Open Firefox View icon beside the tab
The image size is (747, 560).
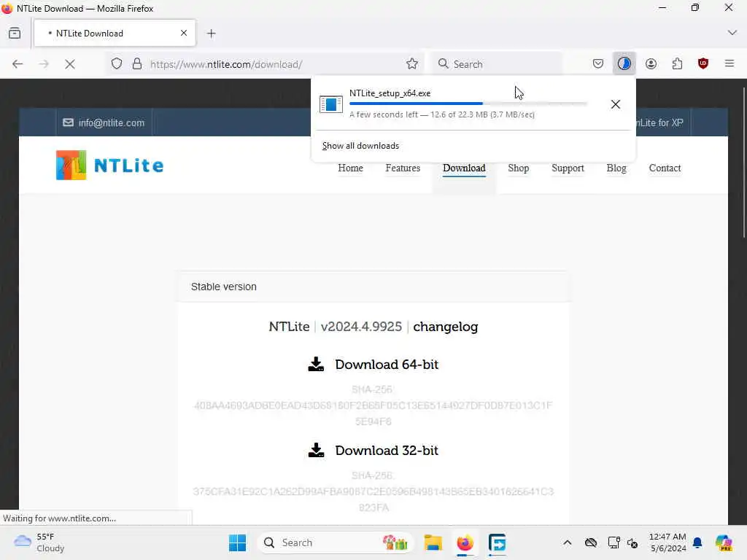[x=15, y=34]
